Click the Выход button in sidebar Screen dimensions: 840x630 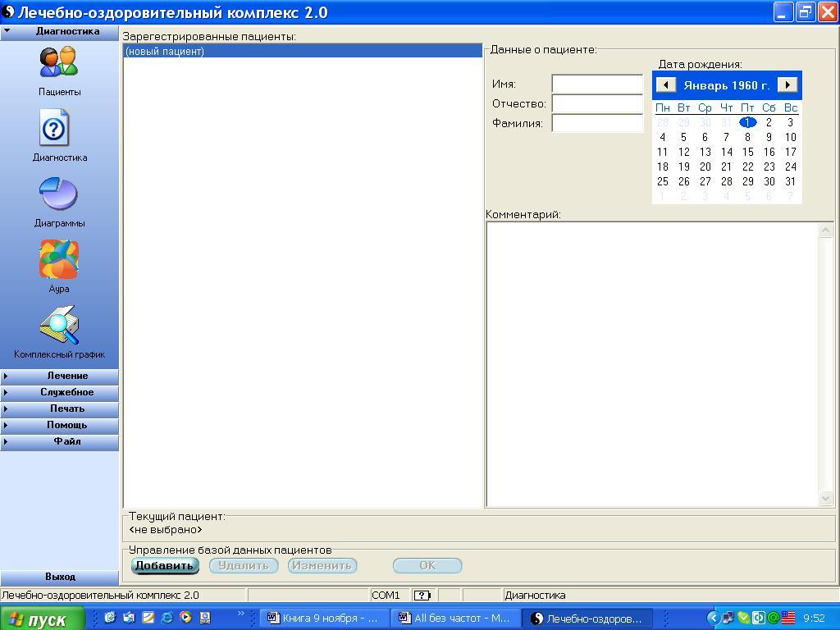tap(60, 577)
